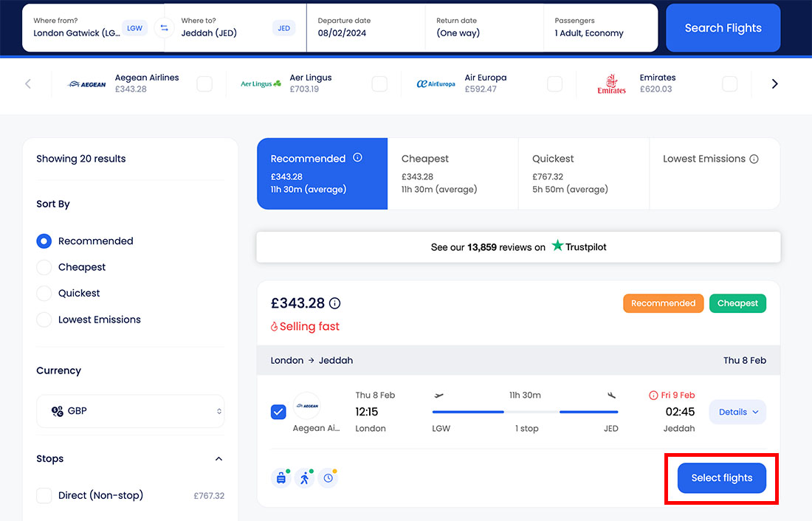Click the price info icon next to £343.28

pos(335,303)
